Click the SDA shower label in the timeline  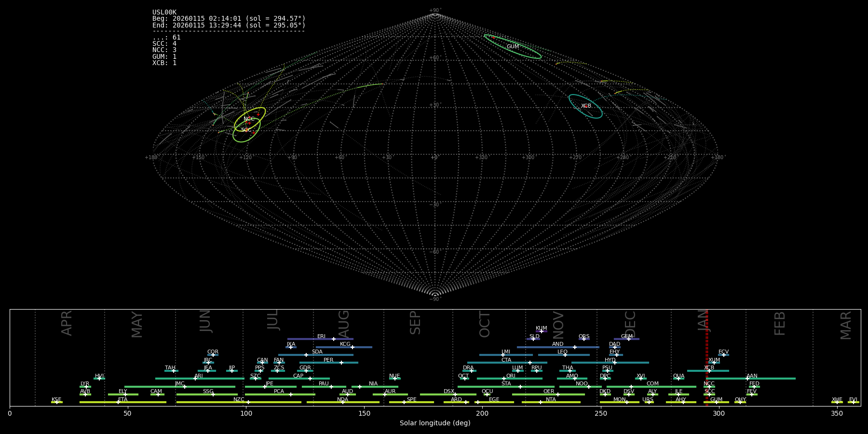[x=317, y=352]
